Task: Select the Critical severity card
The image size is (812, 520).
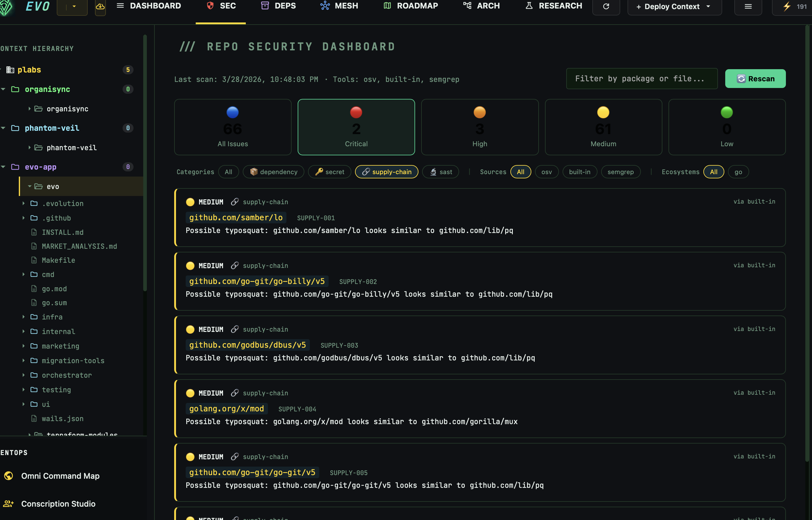Action: click(x=356, y=127)
